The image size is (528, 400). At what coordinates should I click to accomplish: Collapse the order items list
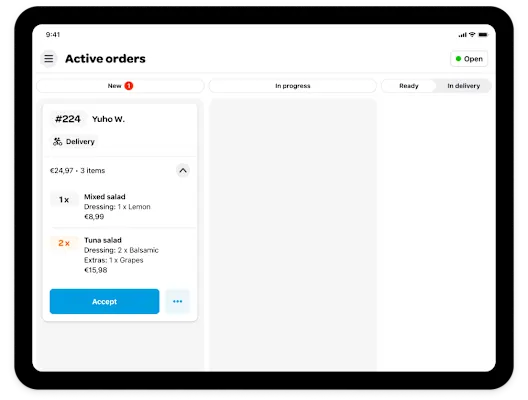point(183,170)
